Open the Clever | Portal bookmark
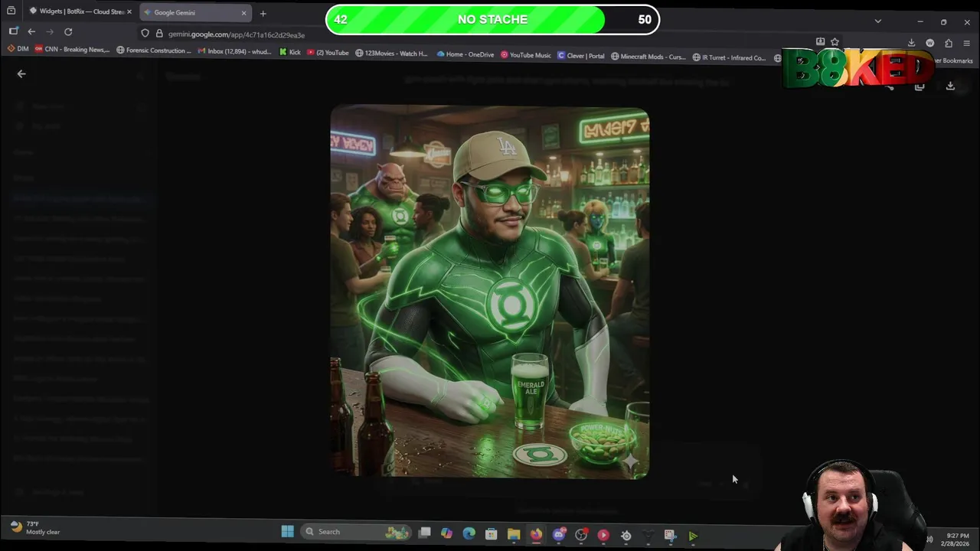This screenshot has width=980, height=551. (581, 56)
